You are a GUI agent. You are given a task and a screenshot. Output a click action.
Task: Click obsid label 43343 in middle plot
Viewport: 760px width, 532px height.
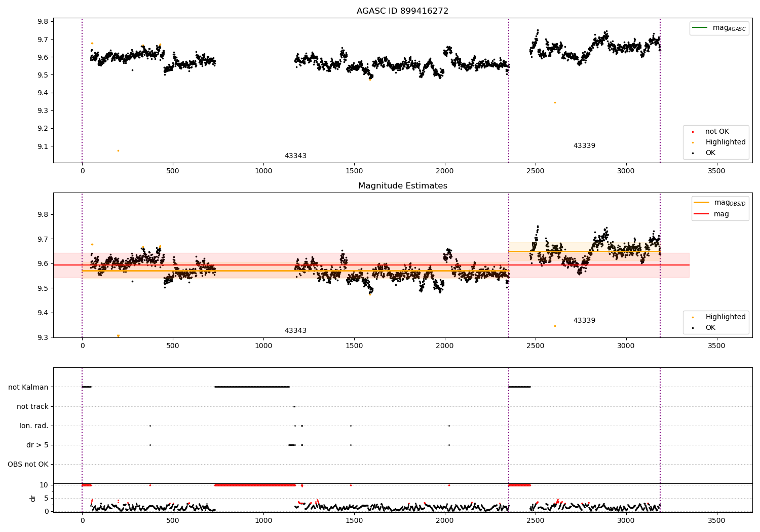(295, 331)
